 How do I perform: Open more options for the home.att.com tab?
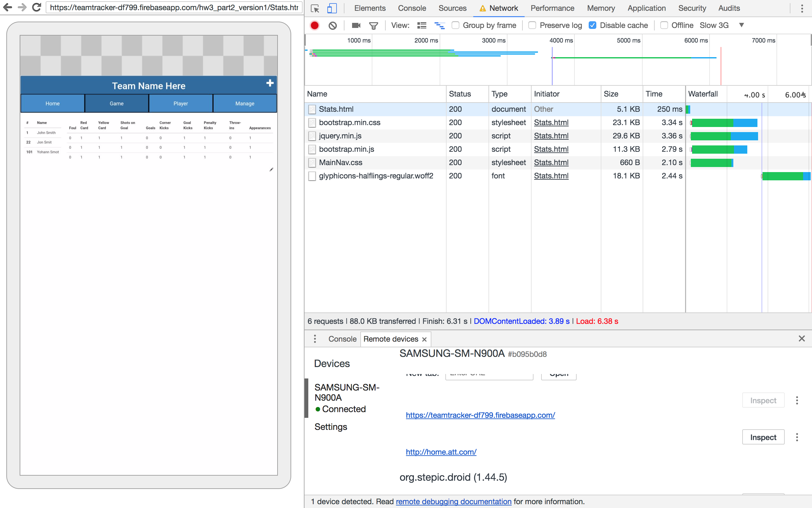tap(797, 438)
